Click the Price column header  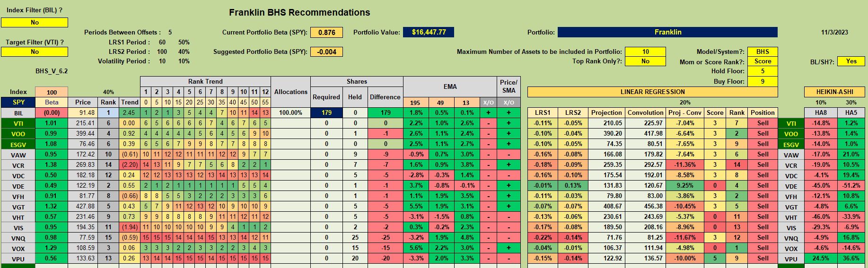click(x=83, y=102)
